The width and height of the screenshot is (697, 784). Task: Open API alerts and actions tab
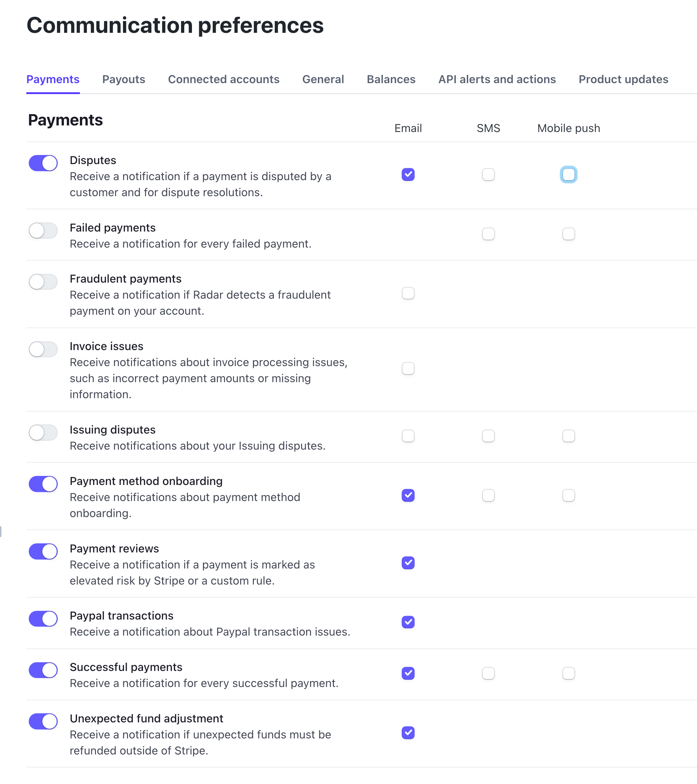point(497,79)
